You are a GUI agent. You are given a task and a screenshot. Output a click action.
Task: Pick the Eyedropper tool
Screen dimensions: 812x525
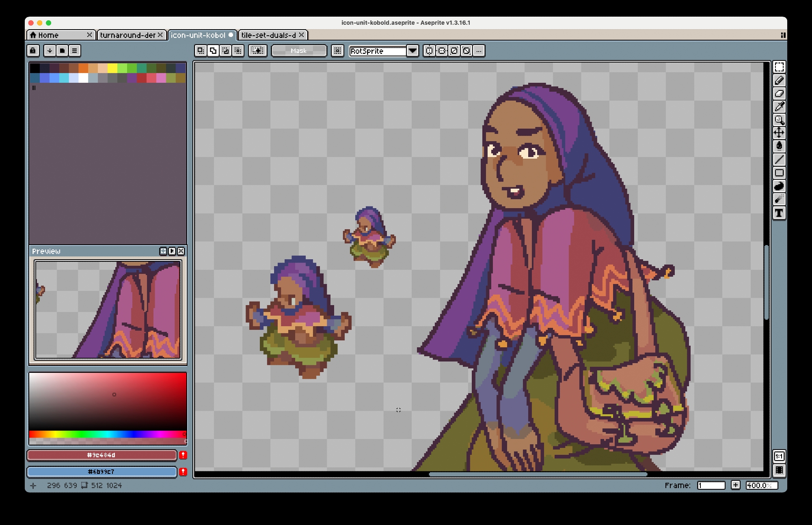click(x=779, y=107)
